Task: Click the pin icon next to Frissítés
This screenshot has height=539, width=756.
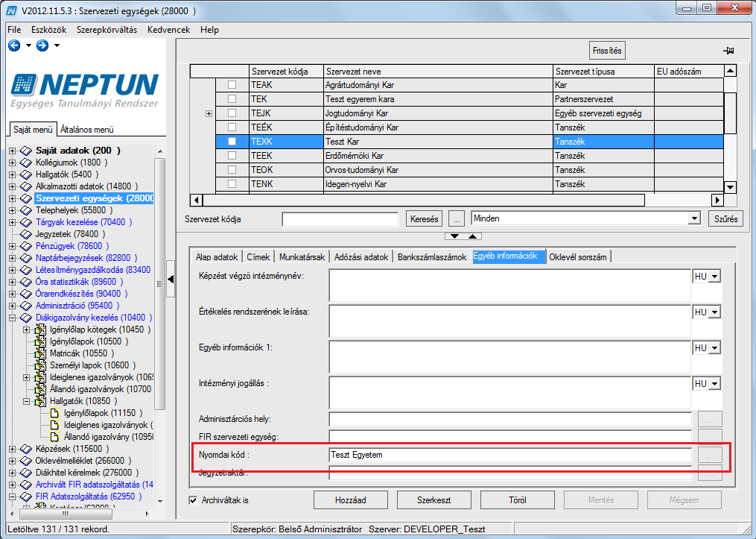Action: [728, 51]
